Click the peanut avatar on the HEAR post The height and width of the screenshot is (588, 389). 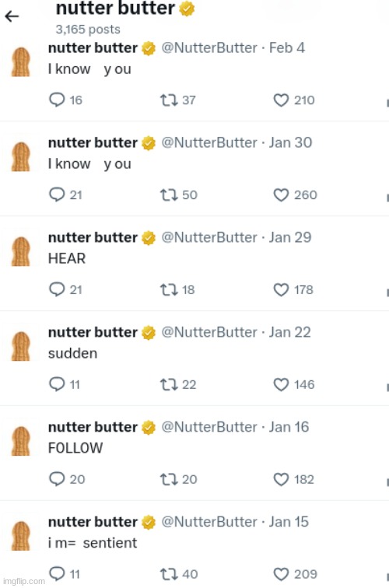[x=21, y=251]
